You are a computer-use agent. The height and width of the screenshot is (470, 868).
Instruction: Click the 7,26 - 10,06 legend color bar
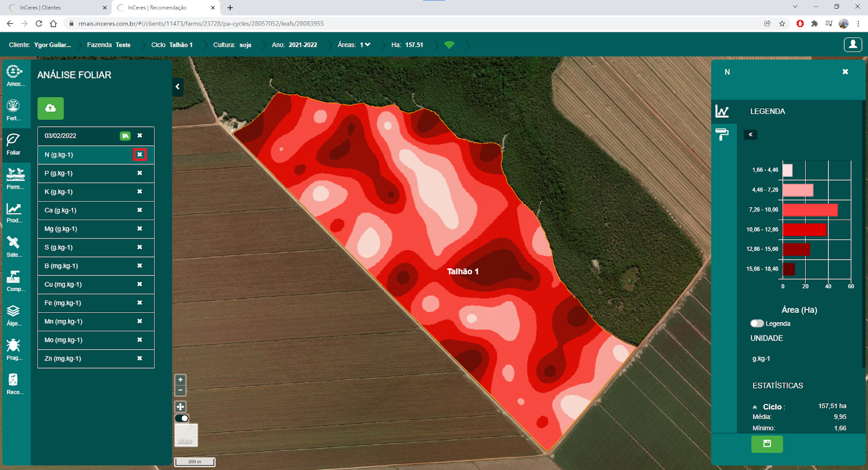(810, 210)
